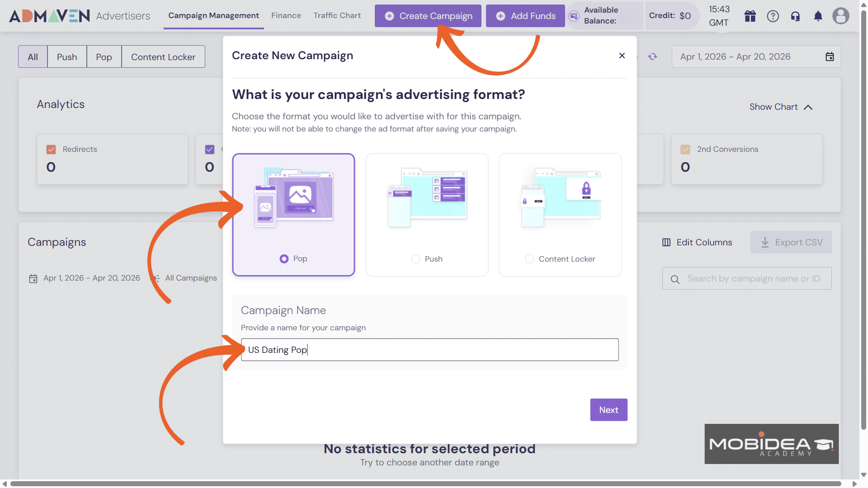Screen dimensions: 868x488
Task: Open calendar icon in top date range field
Action: (x=830, y=56)
